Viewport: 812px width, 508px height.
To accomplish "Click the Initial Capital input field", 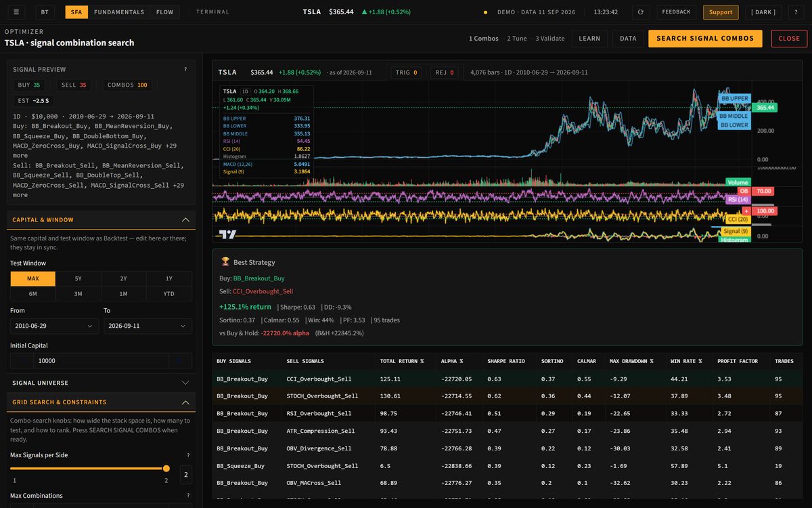I will (101, 361).
